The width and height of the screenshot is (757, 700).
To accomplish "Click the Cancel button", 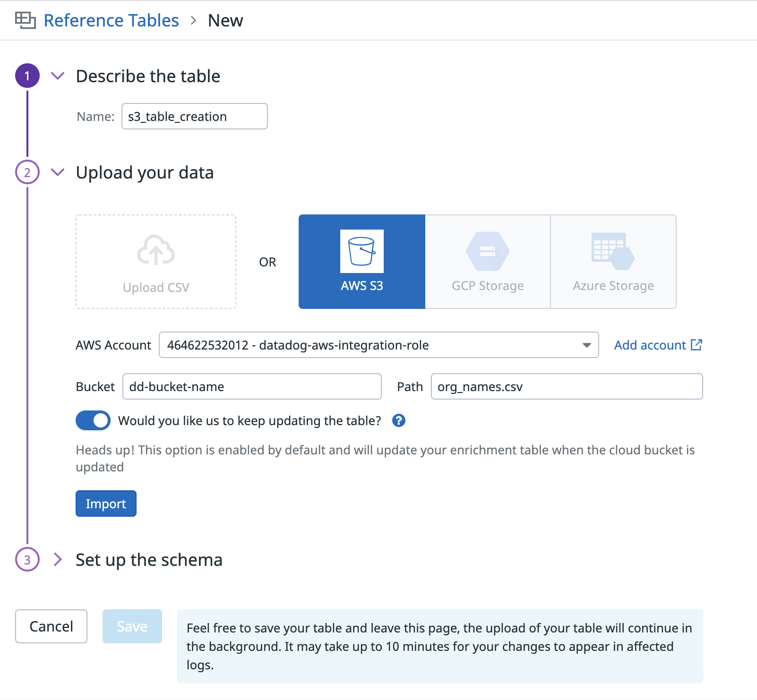I will click(x=51, y=626).
